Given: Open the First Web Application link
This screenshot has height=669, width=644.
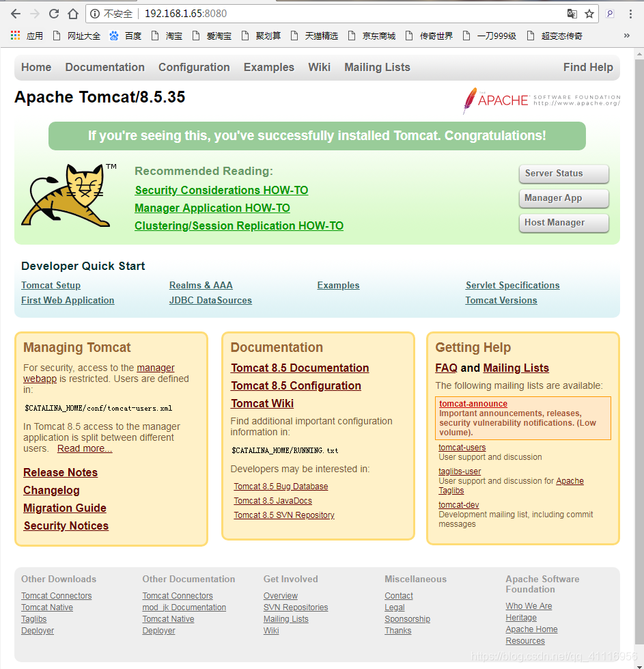Looking at the screenshot, I should [x=68, y=301].
